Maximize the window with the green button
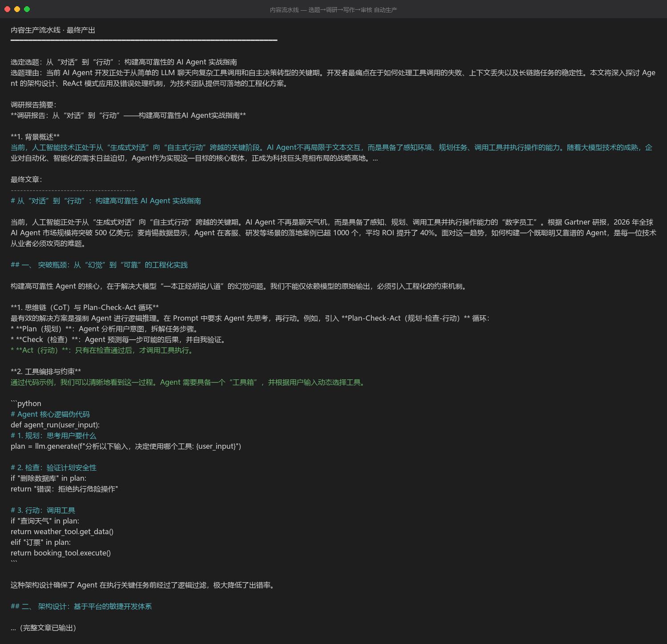The width and height of the screenshot is (667, 644). coord(27,9)
